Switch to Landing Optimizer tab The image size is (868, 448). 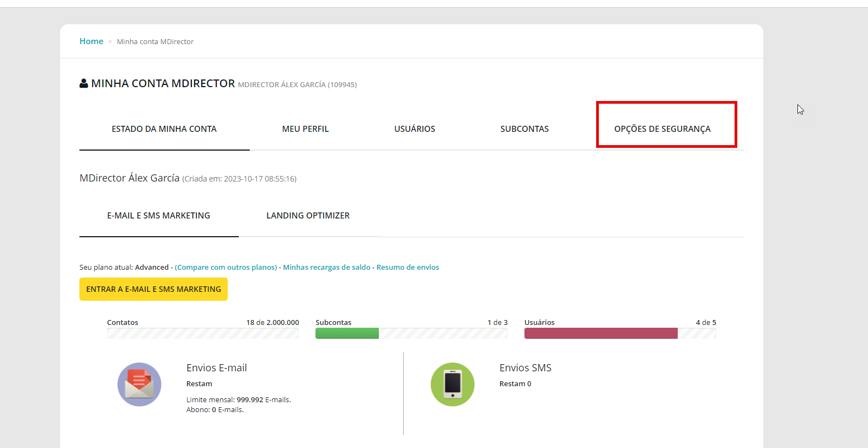click(x=308, y=216)
